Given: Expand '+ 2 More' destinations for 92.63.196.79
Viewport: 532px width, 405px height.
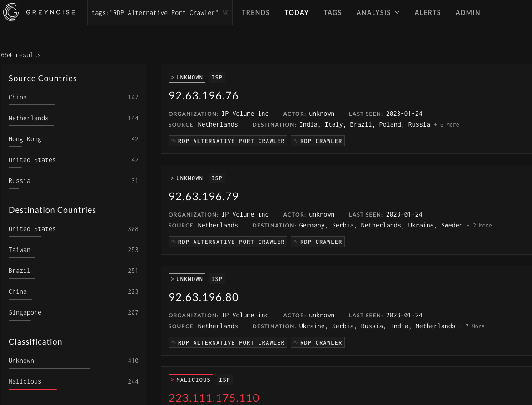Looking at the screenshot, I should (479, 226).
